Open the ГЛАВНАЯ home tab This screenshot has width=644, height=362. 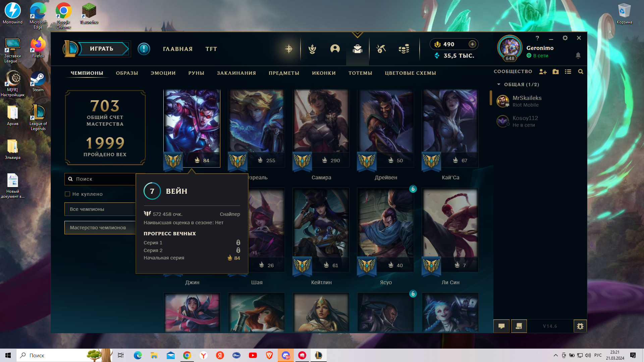click(x=178, y=49)
